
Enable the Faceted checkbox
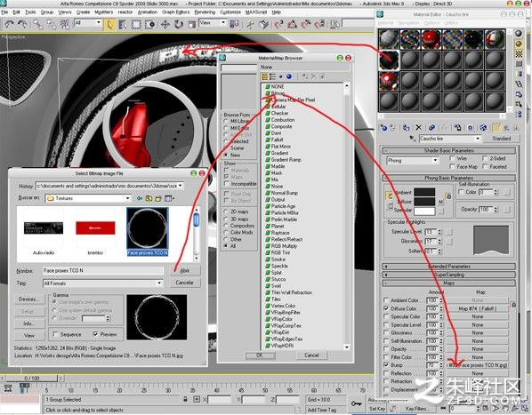485,166
